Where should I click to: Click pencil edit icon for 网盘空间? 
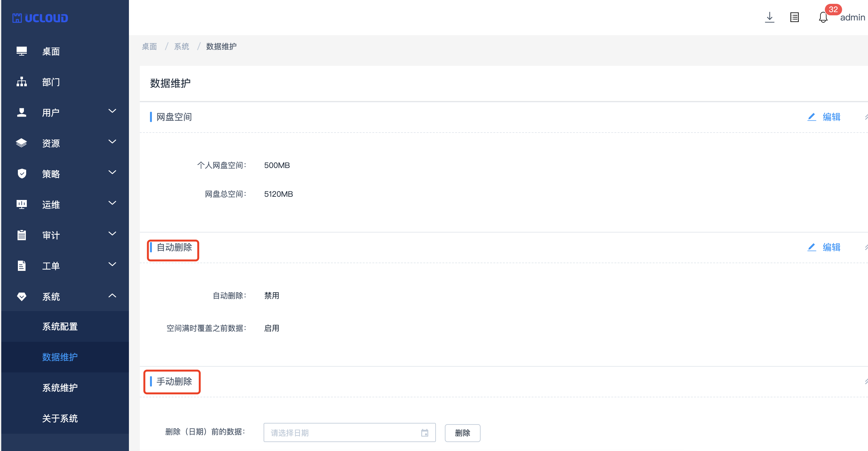tap(812, 117)
